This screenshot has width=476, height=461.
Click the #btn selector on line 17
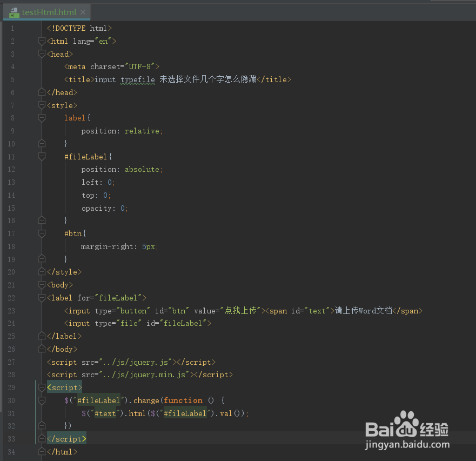73,233
